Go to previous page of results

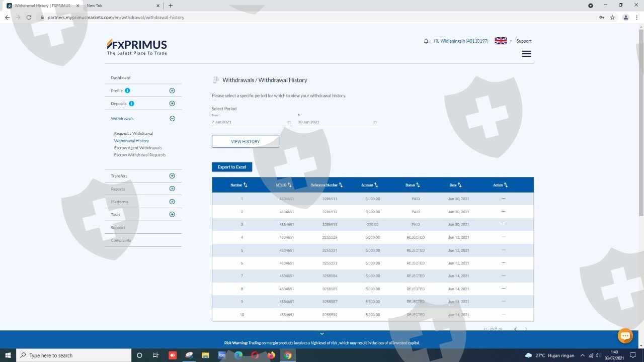515,329
